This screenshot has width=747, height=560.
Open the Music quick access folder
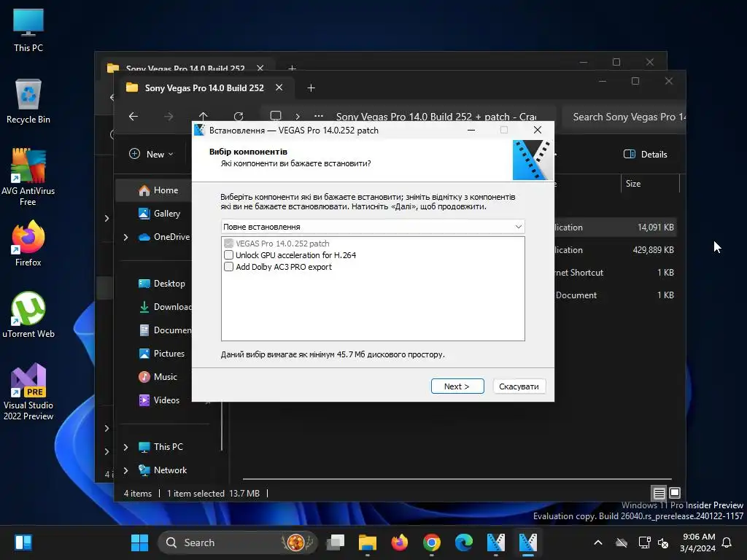coord(158,377)
